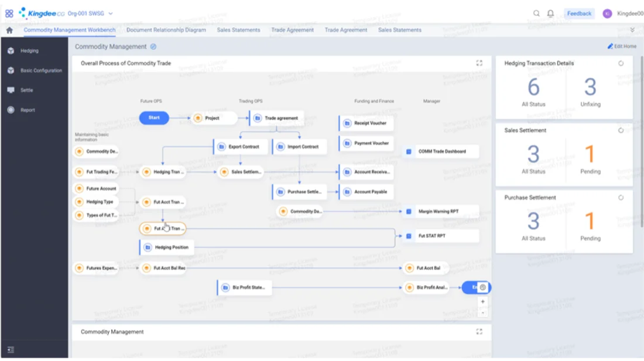
Task: Click Hedging All Status count 6
Action: (x=533, y=87)
